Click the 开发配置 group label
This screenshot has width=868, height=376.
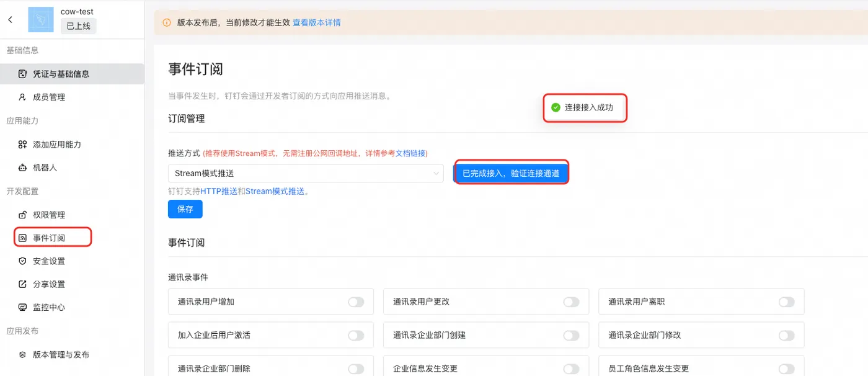(22, 191)
